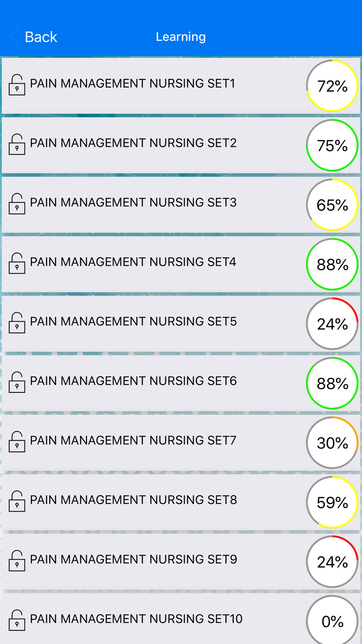Tap the unlocked padlock icon for SET9
Screen dimensions: 362x644
click(17, 561)
